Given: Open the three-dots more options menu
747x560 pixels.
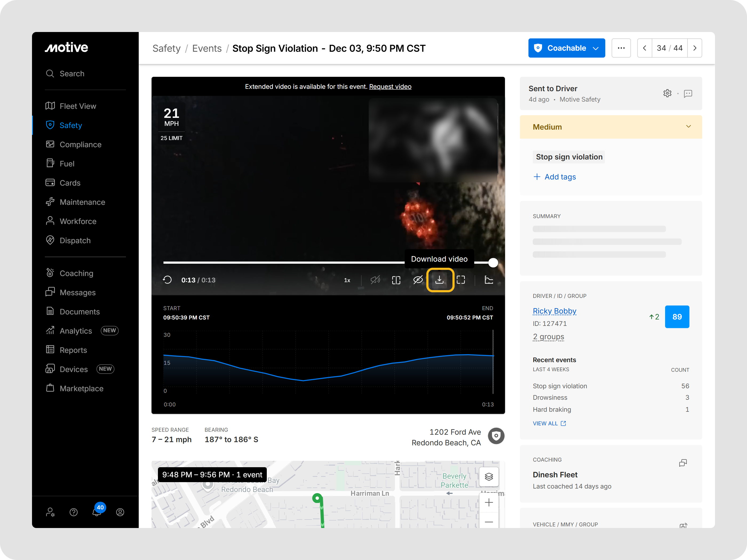Looking at the screenshot, I should tap(621, 48).
